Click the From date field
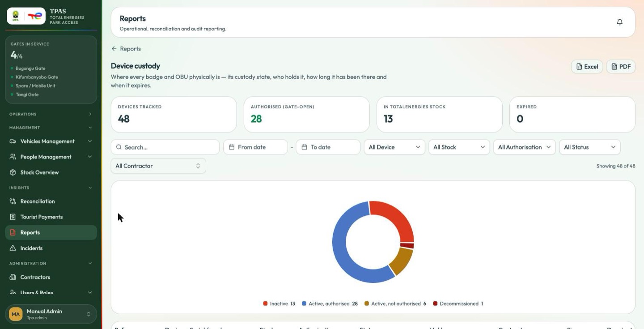 (x=255, y=147)
